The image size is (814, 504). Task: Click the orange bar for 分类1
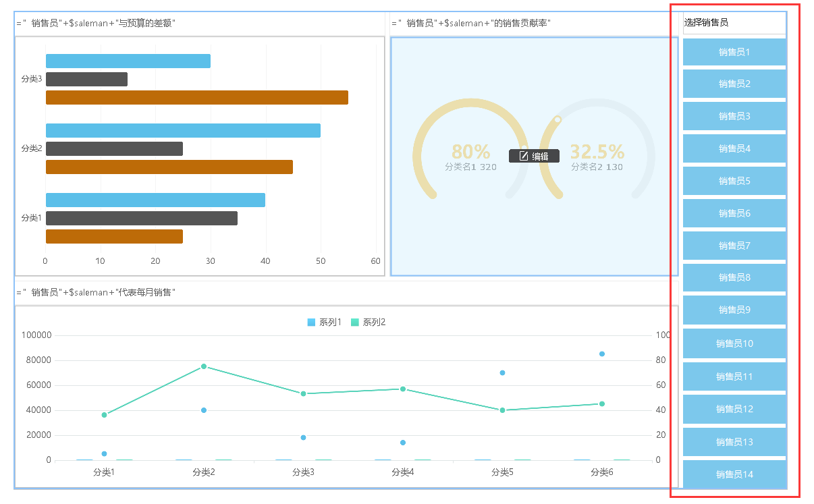[114, 236]
